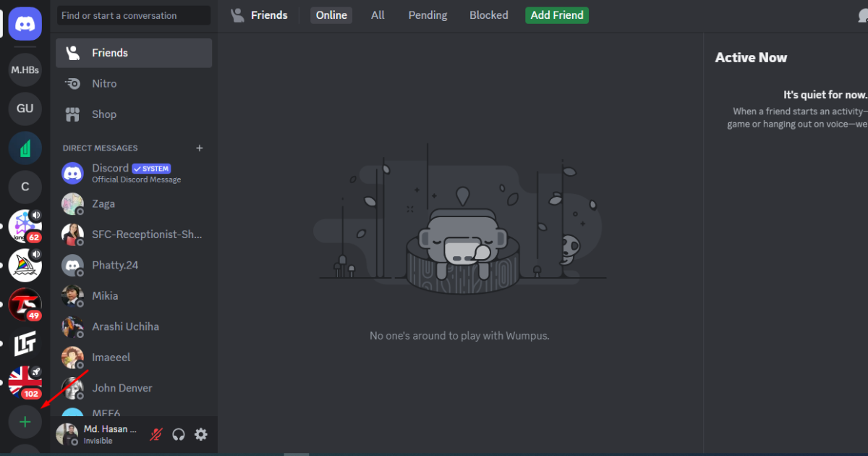This screenshot has width=868, height=456.
Task: Open conversation with Imaeeel
Action: [x=134, y=358]
